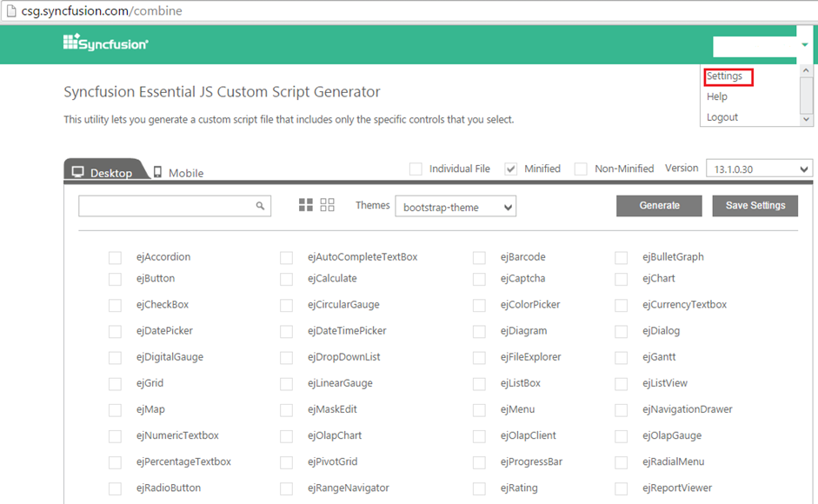Uncheck the Minified checkbox
818x504 pixels.
[x=511, y=169]
